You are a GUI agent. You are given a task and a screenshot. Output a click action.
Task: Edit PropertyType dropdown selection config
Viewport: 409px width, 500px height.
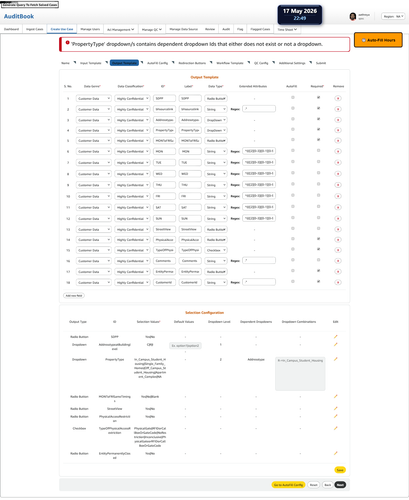click(336, 359)
